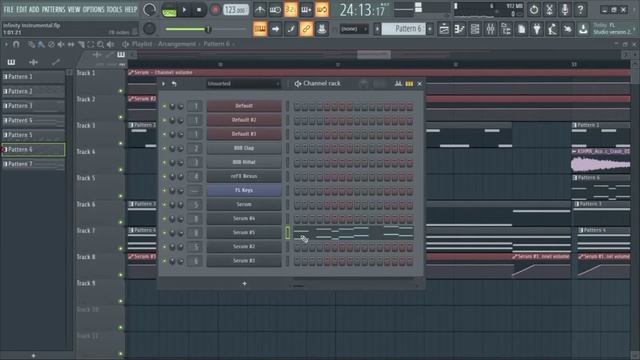Screen dimensions: 640x360
Task: Click the step edit arrow icon
Action: 276,29
